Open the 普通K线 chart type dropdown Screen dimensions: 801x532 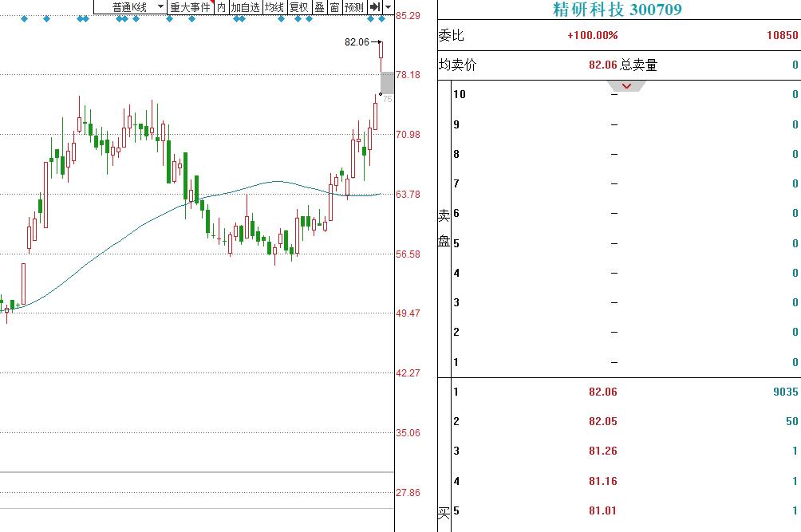click(x=130, y=7)
